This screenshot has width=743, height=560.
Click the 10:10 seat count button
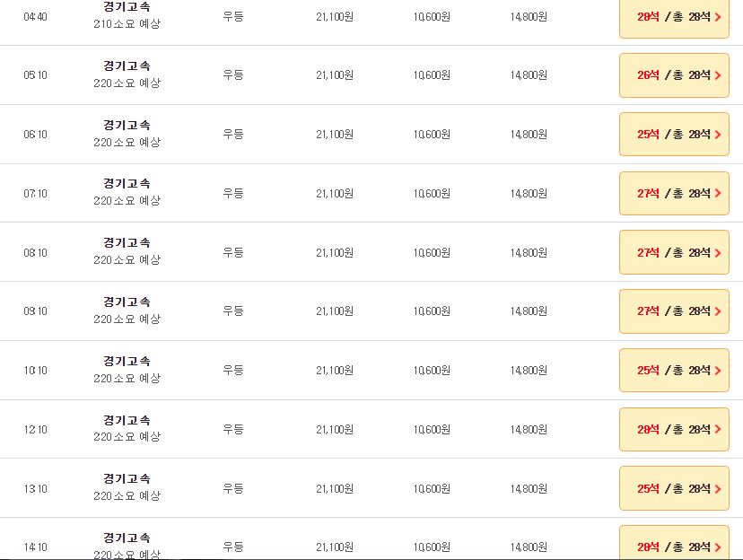click(x=674, y=370)
